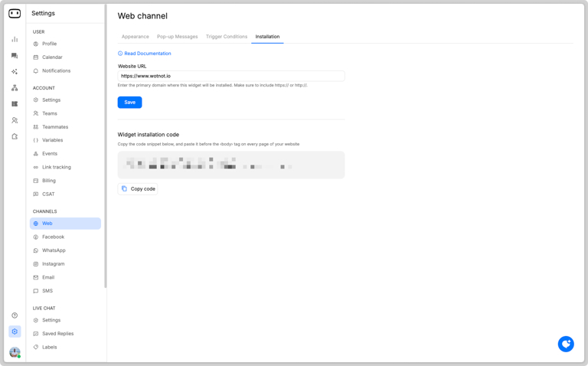Screen dimensions: 588x366
Task: Click the WotNot logo icon
Action: [15, 13]
